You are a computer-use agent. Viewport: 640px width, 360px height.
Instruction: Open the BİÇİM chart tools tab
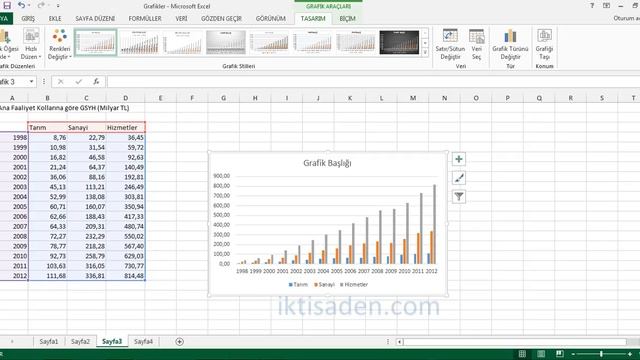347,19
